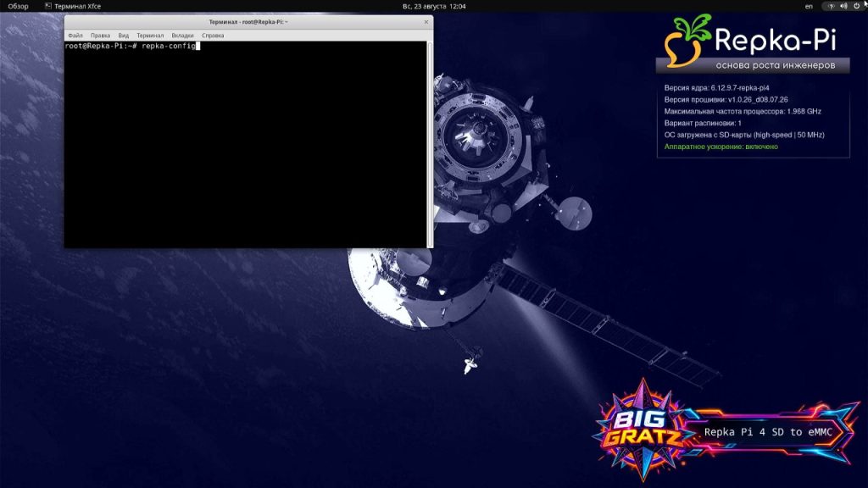868x488 pixels.
Task: Click the Максимальная частота процессора line
Action: pyautogui.click(x=743, y=111)
